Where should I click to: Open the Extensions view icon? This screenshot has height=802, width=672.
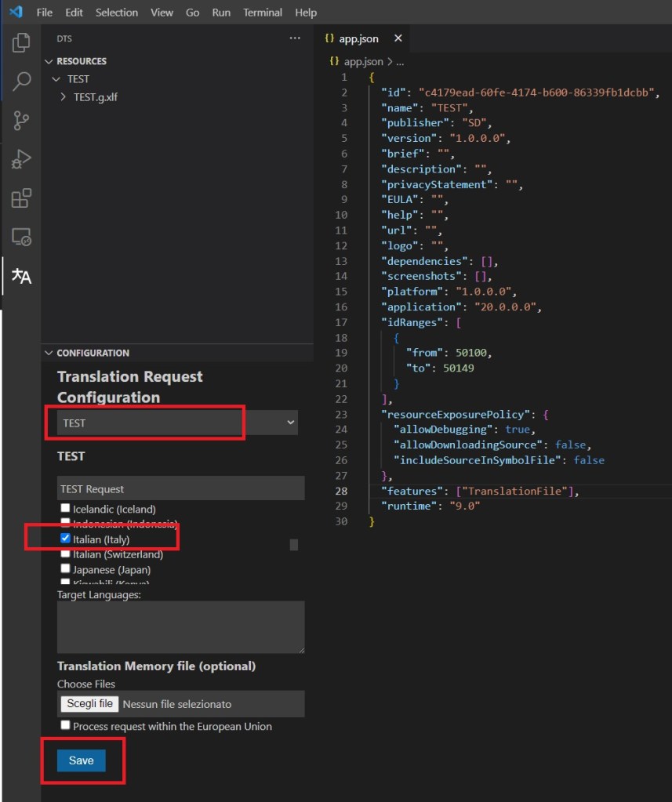click(21, 198)
